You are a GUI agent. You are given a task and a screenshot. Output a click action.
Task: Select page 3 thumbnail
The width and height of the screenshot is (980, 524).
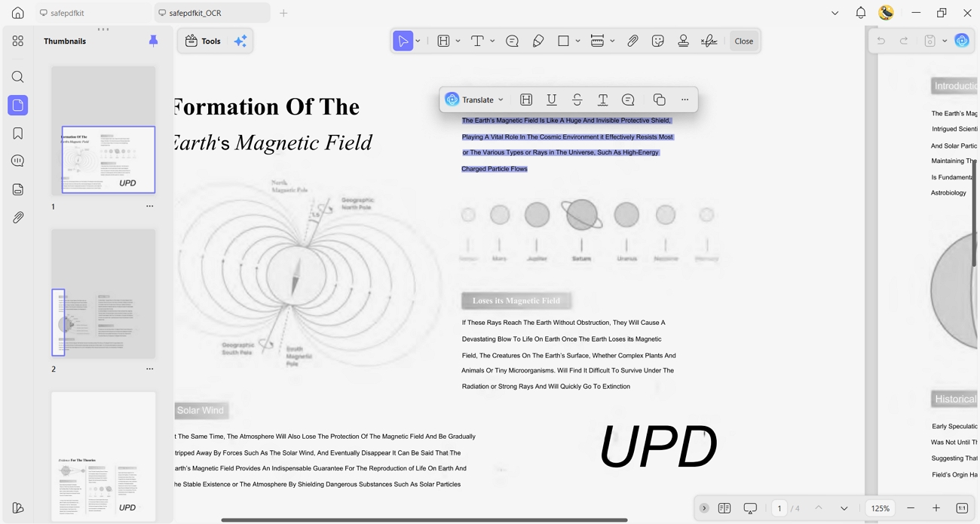(103, 456)
